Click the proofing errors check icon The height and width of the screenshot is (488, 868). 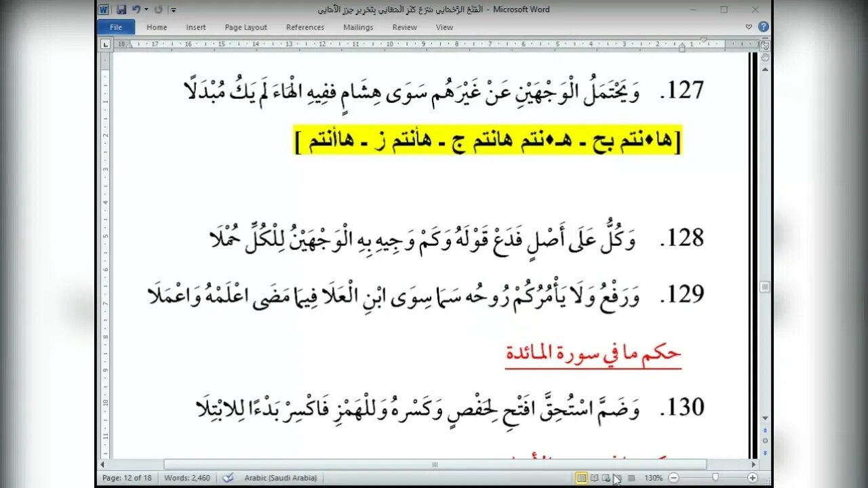click(229, 478)
